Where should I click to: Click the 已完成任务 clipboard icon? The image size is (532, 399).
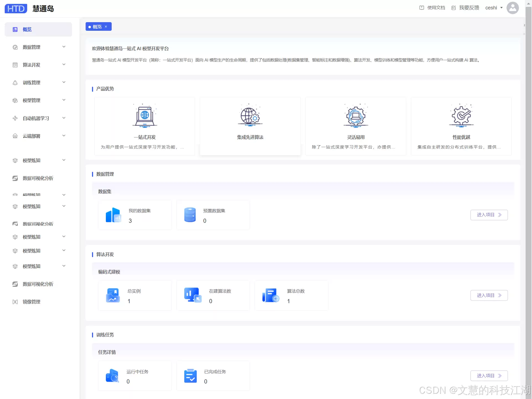coord(190,376)
